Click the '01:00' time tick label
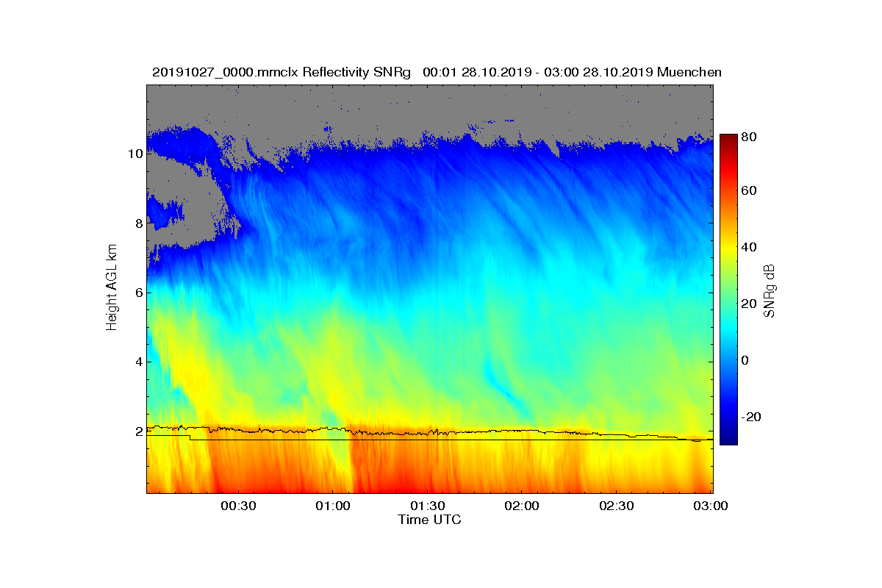 coord(332,506)
